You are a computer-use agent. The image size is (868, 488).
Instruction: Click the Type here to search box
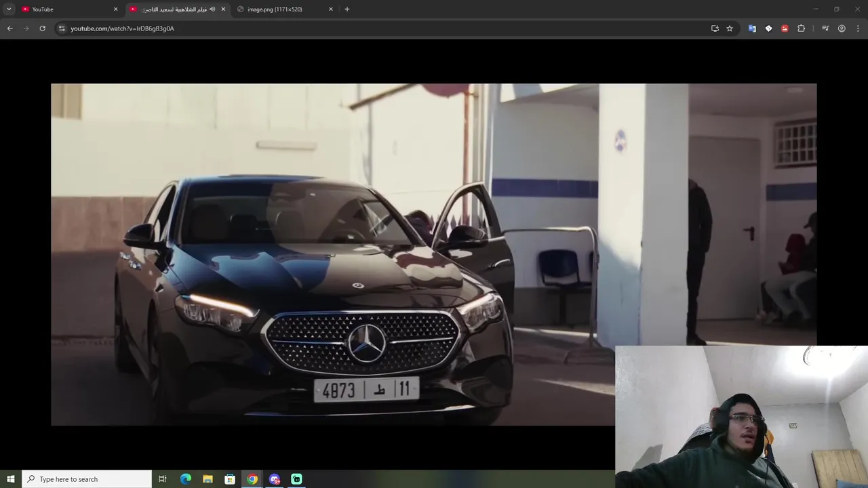(x=87, y=479)
